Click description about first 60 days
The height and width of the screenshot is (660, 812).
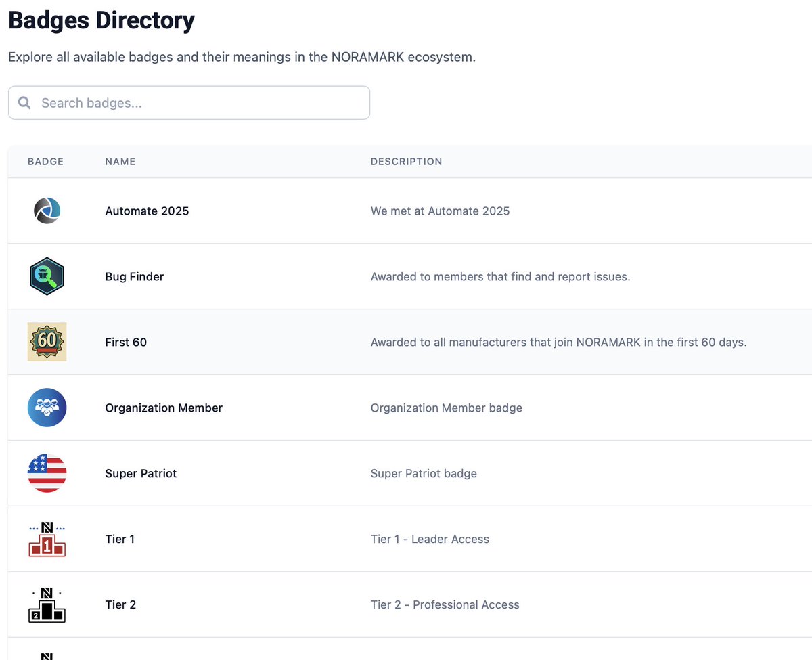coord(558,342)
